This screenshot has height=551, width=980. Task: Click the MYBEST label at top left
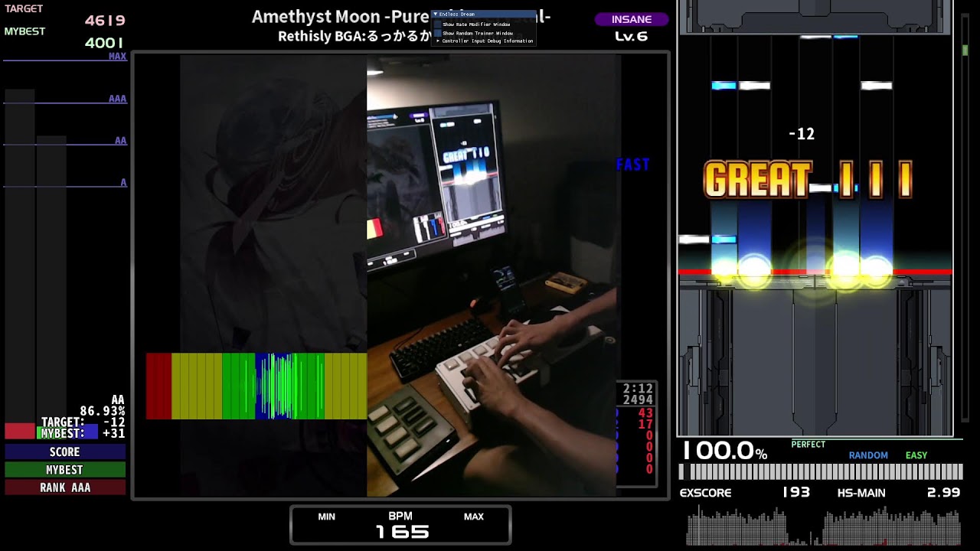coord(24,31)
